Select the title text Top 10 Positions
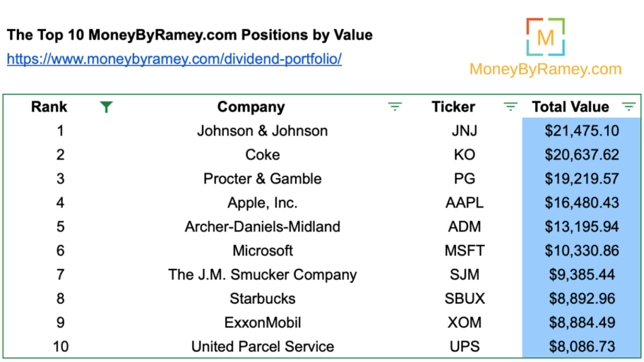Image resolution: width=644 pixels, height=362 pixels. click(189, 35)
